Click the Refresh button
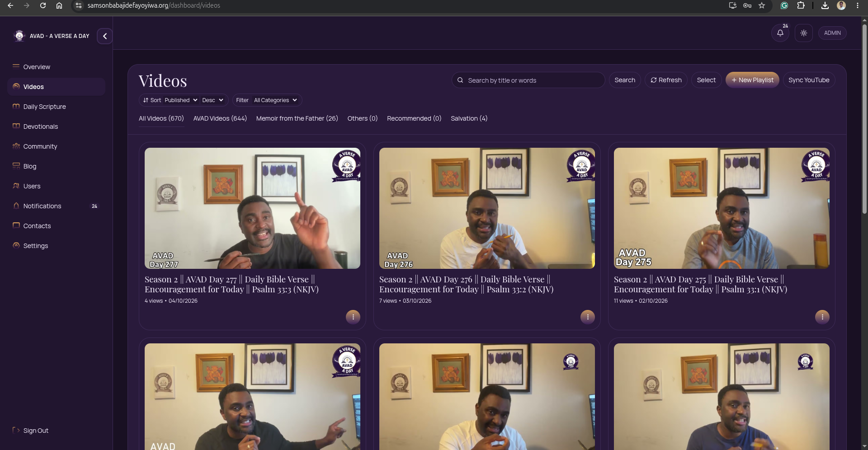 pyautogui.click(x=666, y=80)
